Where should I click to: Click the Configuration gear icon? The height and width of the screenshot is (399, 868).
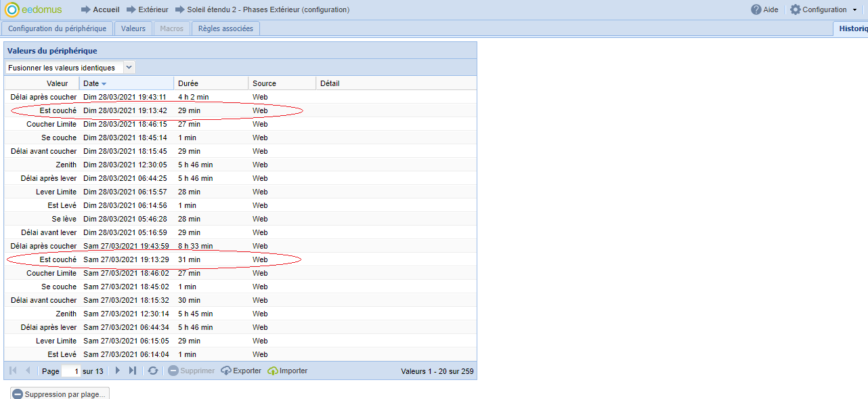click(795, 9)
